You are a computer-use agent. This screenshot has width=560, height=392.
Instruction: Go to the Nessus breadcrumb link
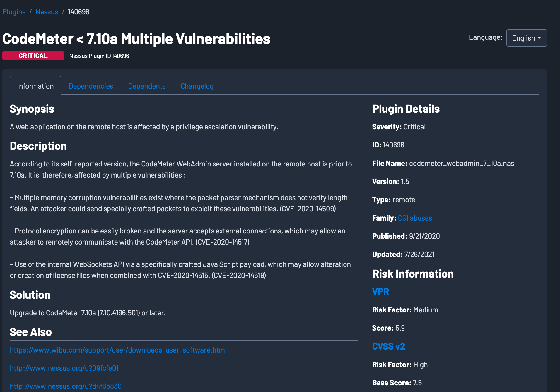(x=47, y=12)
